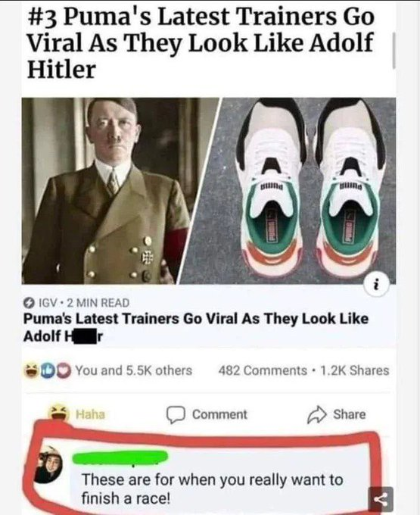Click the laughing face icon in the reaction summary

[x=32, y=370]
